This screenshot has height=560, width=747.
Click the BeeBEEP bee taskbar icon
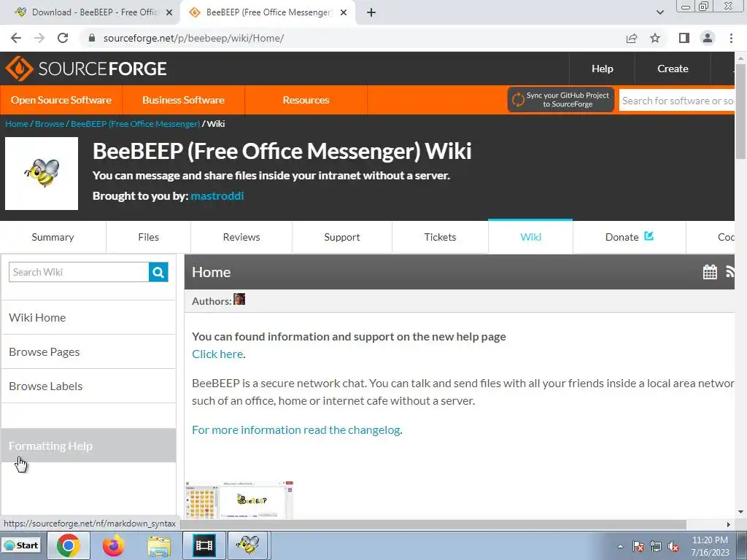coord(248,545)
